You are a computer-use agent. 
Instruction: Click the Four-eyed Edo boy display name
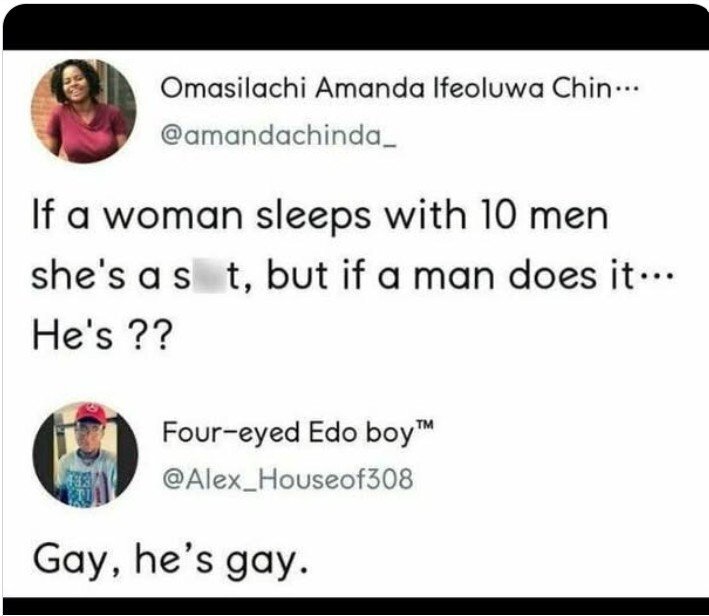(298, 431)
